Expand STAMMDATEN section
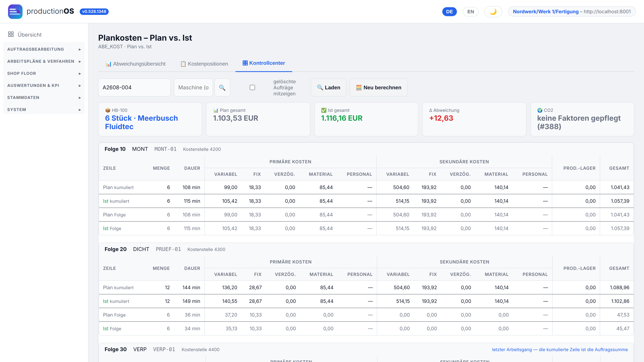The height and width of the screenshot is (362, 644). tap(44, 97)
